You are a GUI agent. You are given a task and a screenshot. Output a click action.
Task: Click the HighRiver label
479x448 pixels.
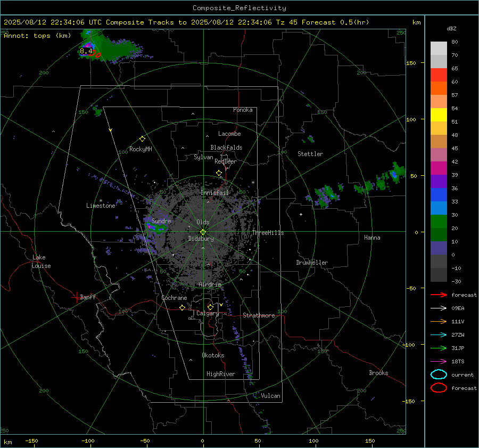221,374
